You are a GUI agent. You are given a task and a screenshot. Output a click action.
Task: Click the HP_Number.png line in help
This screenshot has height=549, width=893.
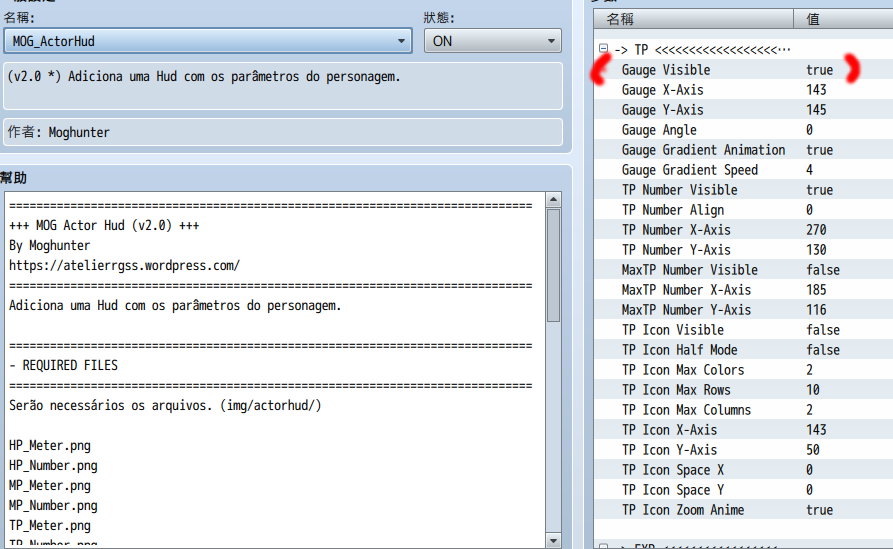pyautogui.click(x=53, y=465)
